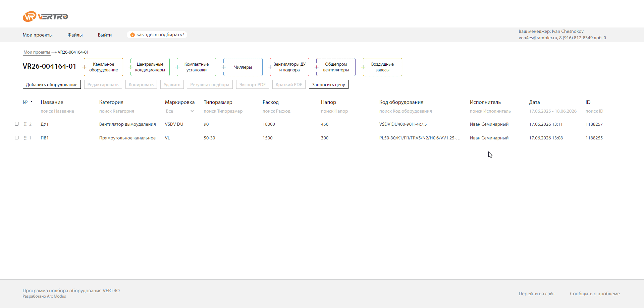This screenshot has width=644, height=308.
Task: Click the VERTRO logo
Action: [45, 16]
